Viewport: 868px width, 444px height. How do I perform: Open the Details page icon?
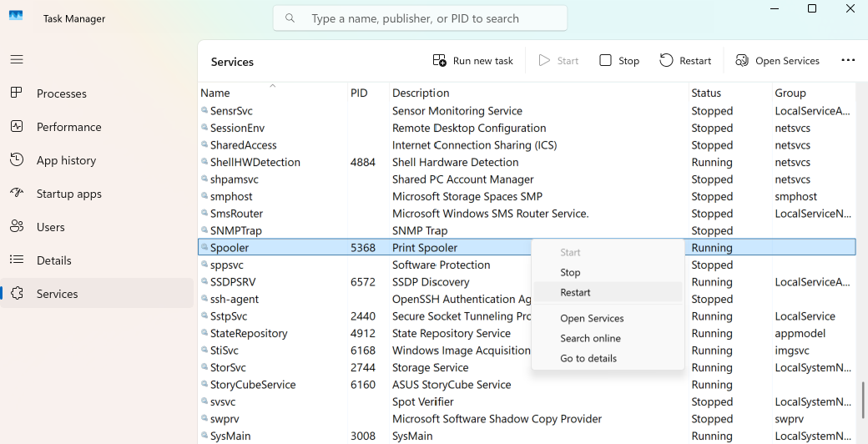click(17, 260)
